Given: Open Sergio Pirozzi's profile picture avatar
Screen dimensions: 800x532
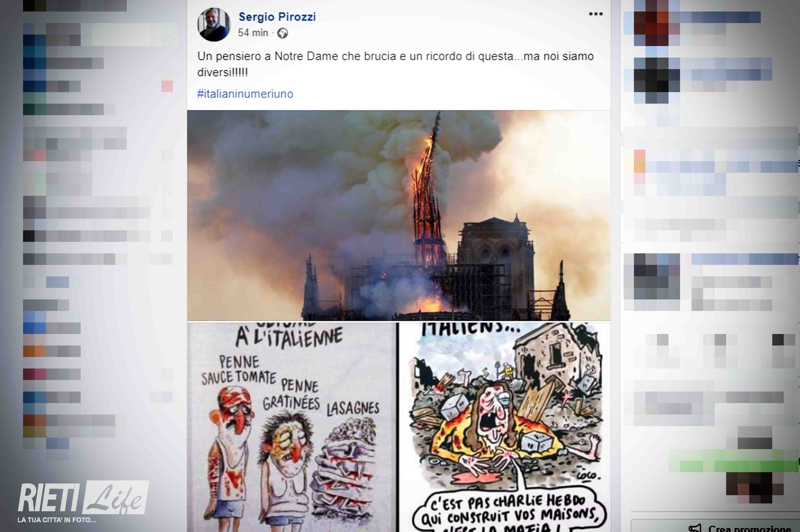Looking at the screenshot, I should click(214, 25).
